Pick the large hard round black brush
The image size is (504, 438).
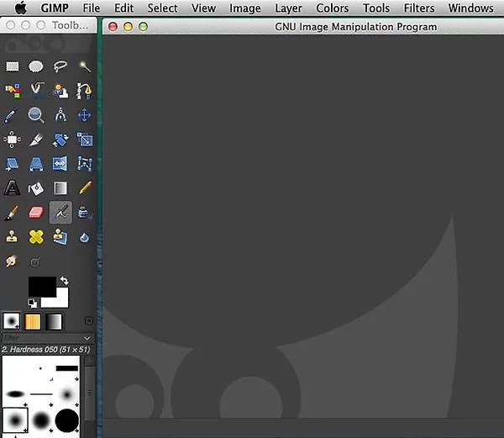pyautogui.click(x=67, y=420)
